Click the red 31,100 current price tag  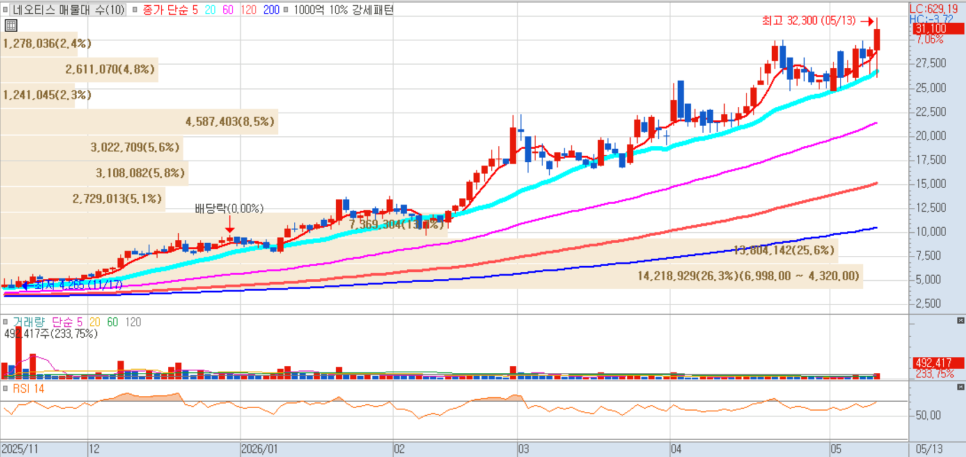[x=937, y=29]
